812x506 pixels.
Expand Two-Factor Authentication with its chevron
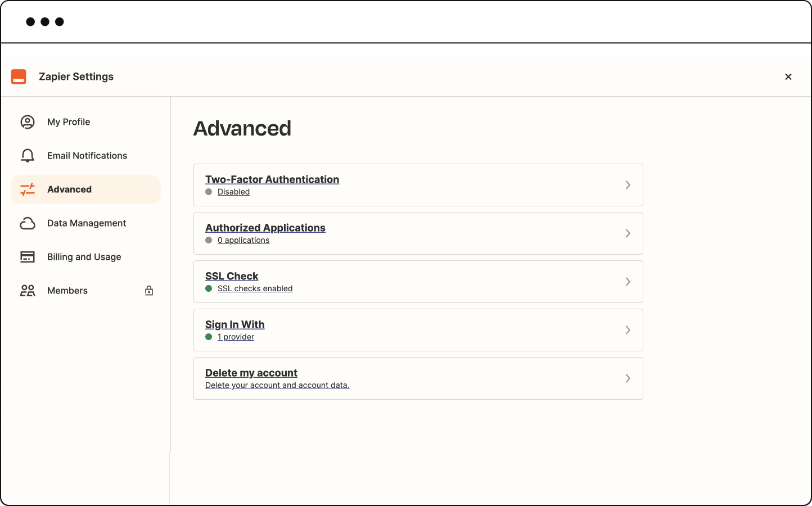(x=628, y=185)
